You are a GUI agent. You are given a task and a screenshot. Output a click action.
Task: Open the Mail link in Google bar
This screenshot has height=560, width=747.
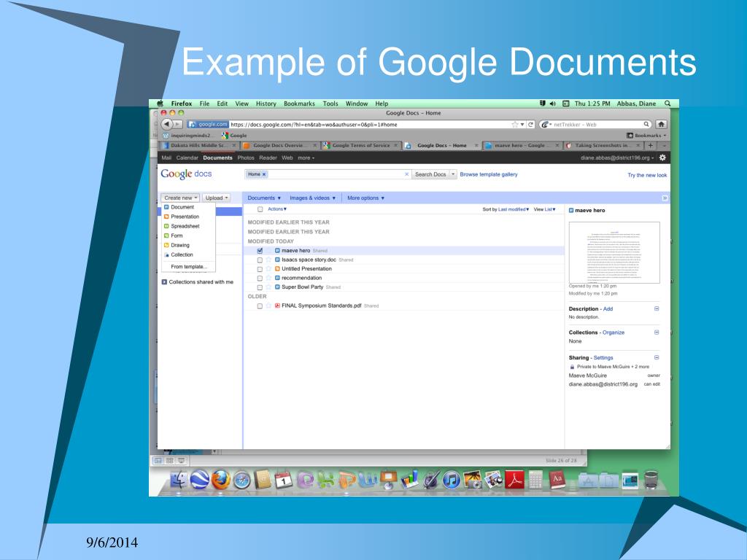[166, 157]
